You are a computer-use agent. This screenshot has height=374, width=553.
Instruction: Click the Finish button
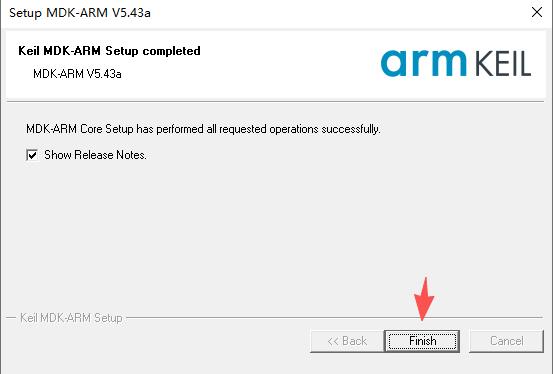[422, 341]
